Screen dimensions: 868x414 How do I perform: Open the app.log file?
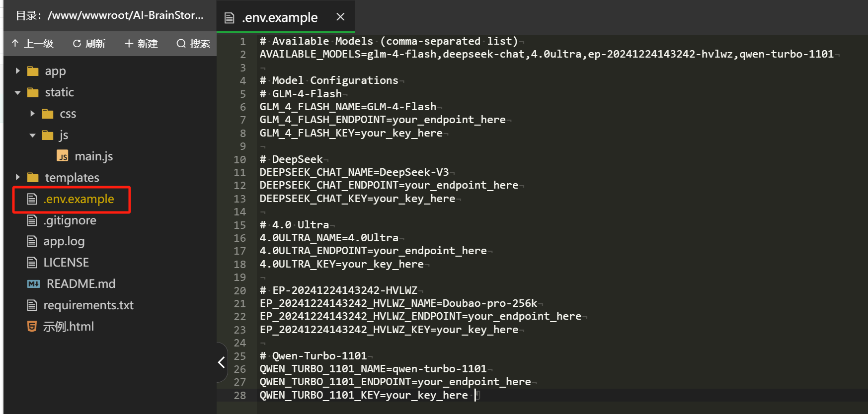[64, 242]
